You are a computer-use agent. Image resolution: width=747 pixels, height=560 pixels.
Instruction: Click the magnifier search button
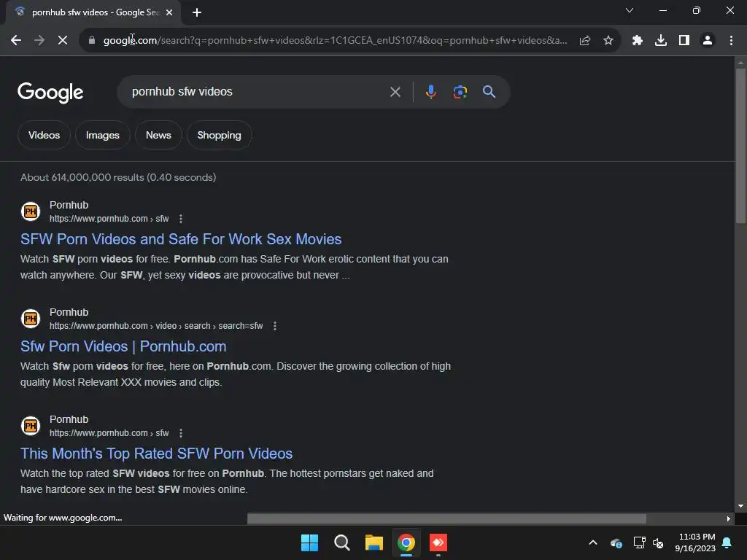click(x=489, y=92)
